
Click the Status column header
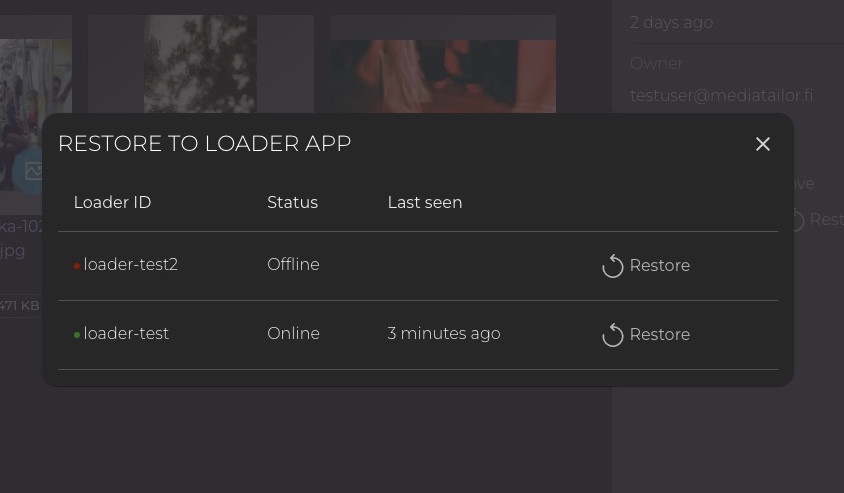[x=292, y=202]
